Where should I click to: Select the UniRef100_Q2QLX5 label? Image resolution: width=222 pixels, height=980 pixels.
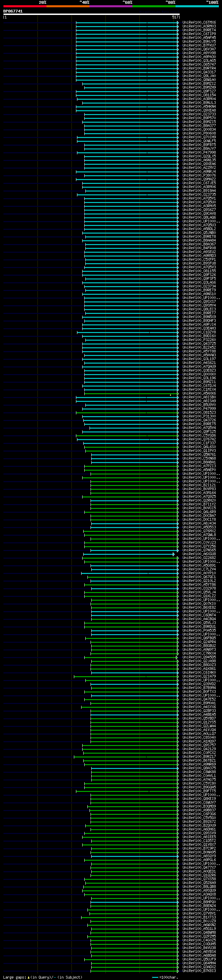click(199, 156)
